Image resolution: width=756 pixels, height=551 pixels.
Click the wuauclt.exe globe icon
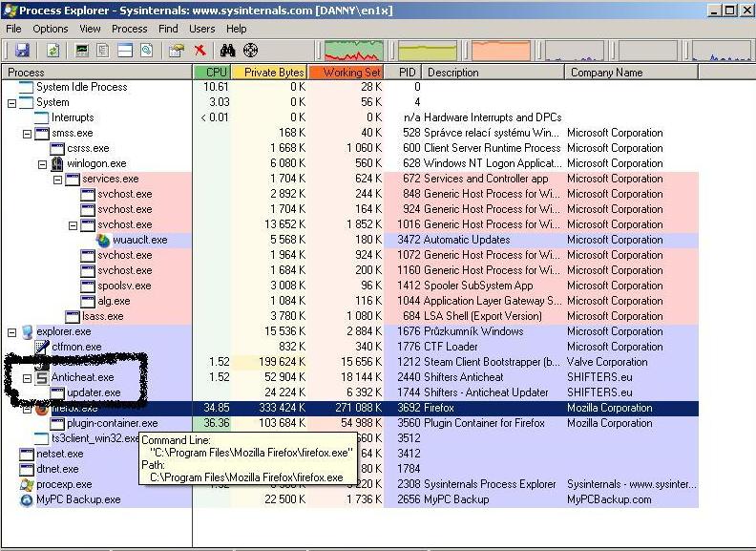tap(103, 240)
